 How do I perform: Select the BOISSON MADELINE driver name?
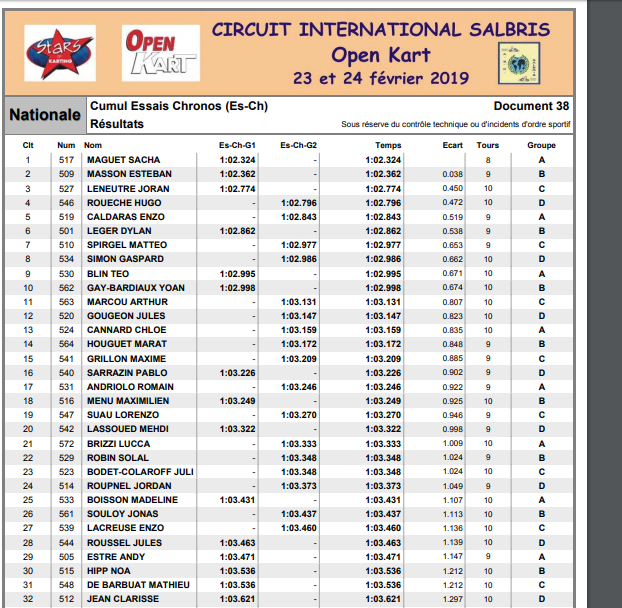coord(133,500)
